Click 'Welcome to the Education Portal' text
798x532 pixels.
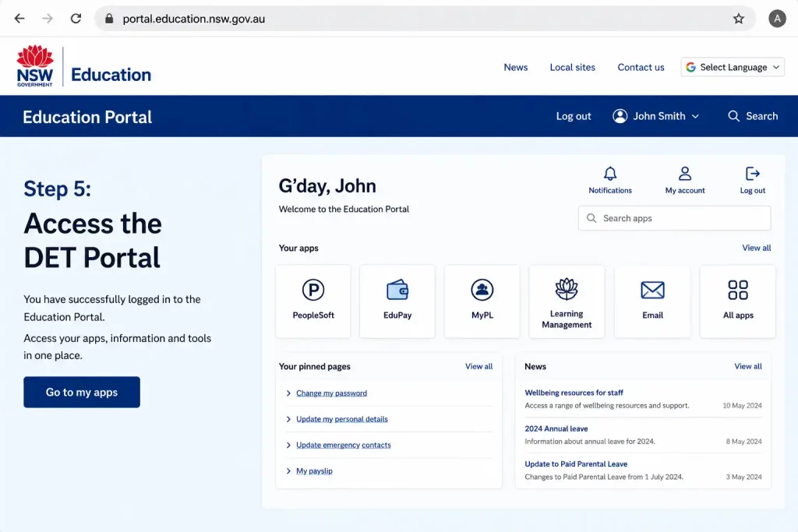click(x=344, y=209)
